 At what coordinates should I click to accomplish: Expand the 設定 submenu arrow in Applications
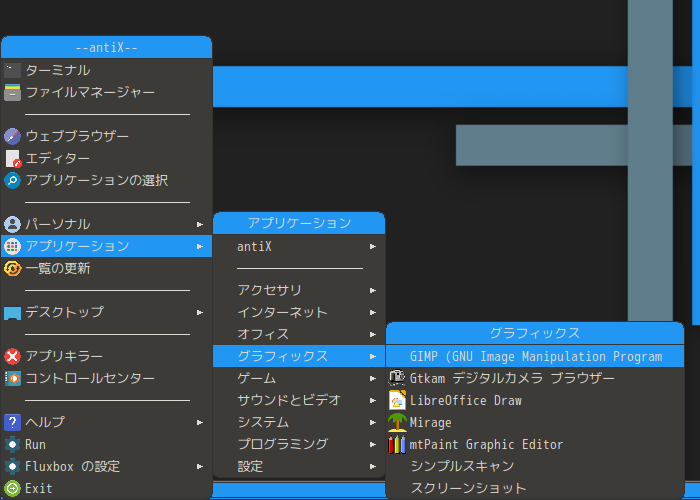[373, 467]
